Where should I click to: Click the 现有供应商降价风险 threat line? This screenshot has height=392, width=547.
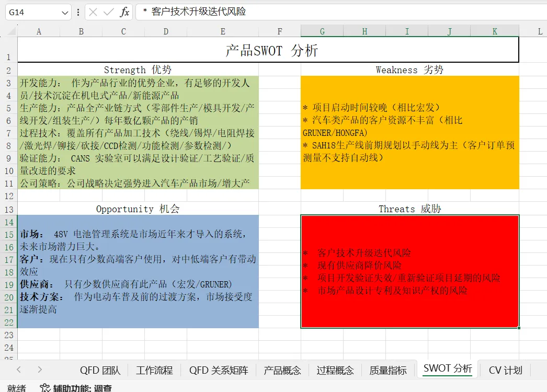[x=352, y=265]
